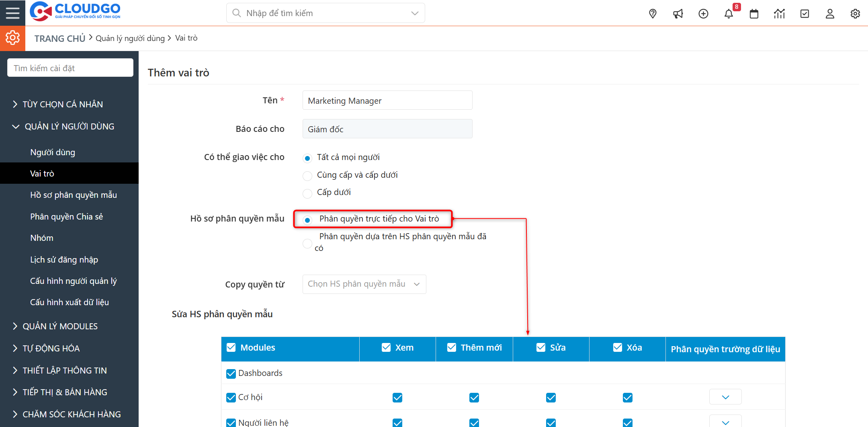Expand the QUẢN LÝ MODULES section
868x427 pixels.
tap(60, 326)
